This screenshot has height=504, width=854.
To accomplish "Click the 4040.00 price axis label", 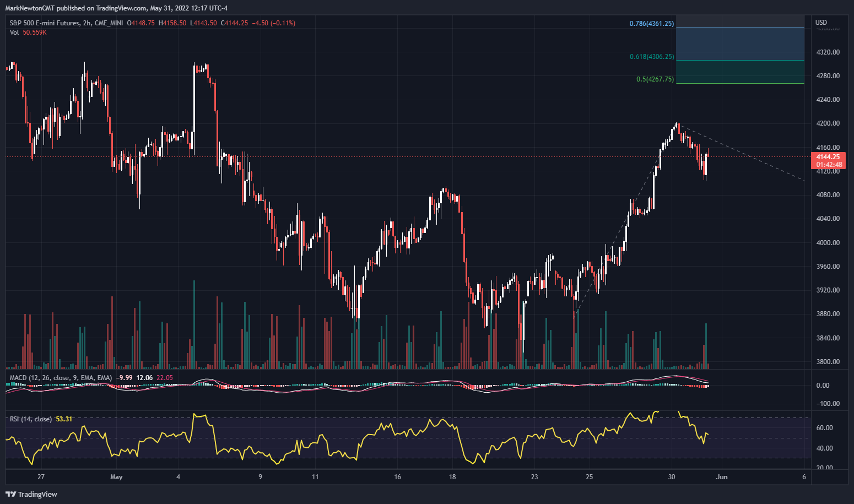I will (829, 219).
